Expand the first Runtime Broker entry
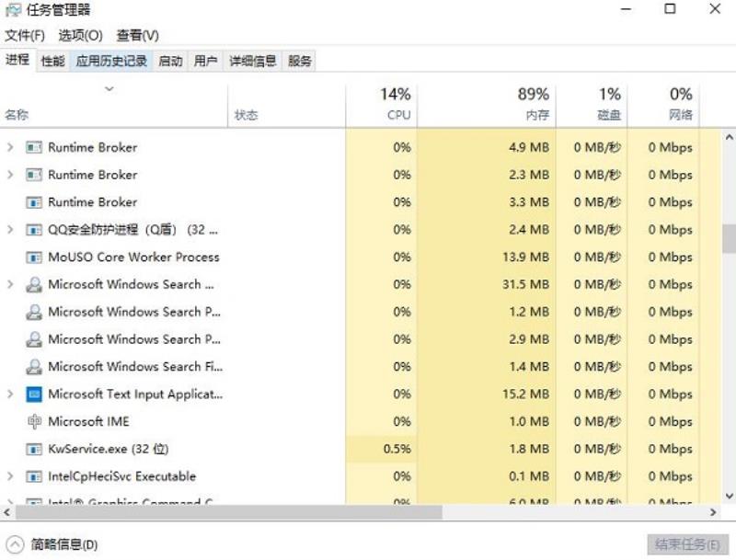Screen dimensions: 736x560 pos(10,148)
